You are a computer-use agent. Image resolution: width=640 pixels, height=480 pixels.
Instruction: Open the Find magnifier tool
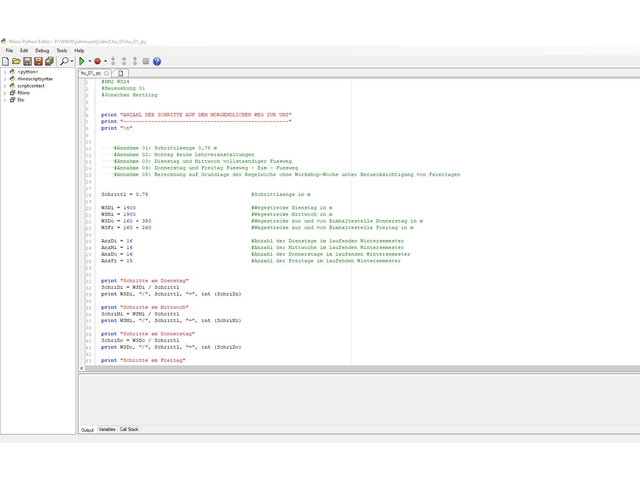coord(64,61)
